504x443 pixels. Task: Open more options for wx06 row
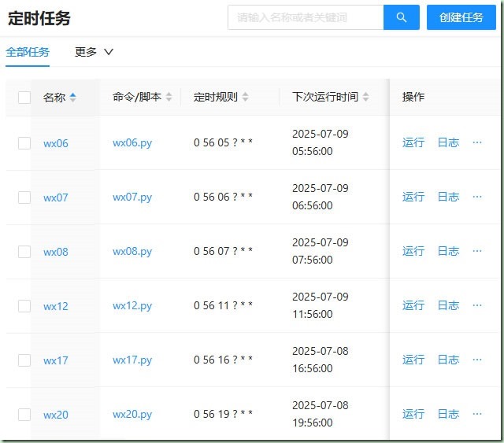pos(477,142)
